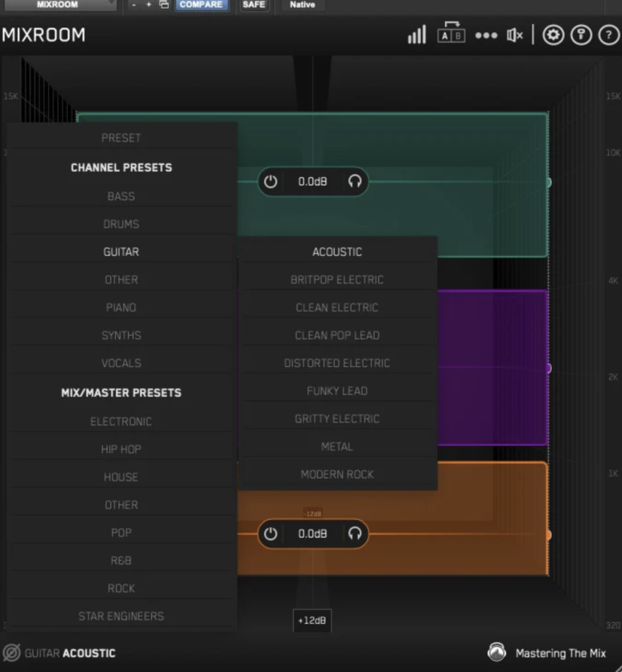Click the purple band edge handle
This screenshot has height=672, width=622.
coord(549,368)
